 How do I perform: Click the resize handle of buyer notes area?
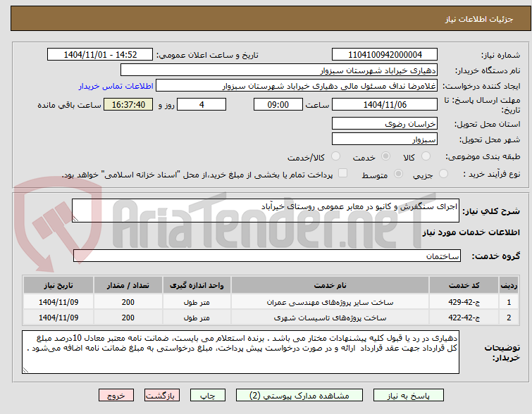pos(25,370)
